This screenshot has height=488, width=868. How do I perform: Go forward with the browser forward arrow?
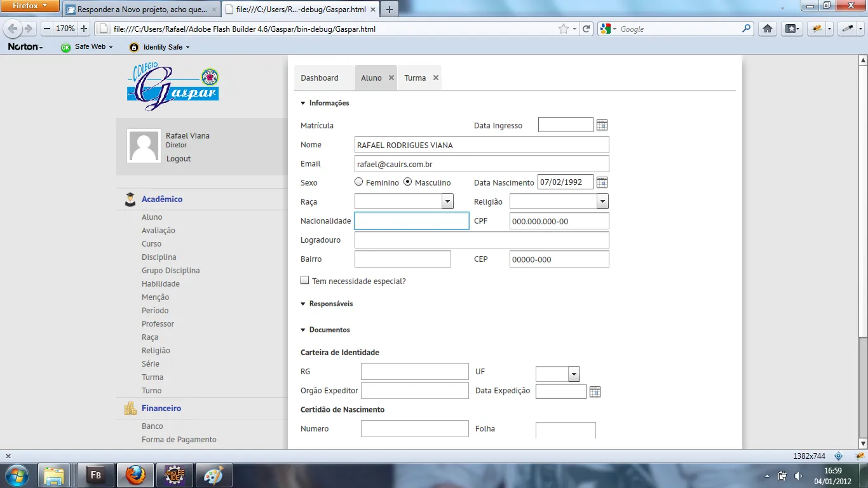(29, 29)
